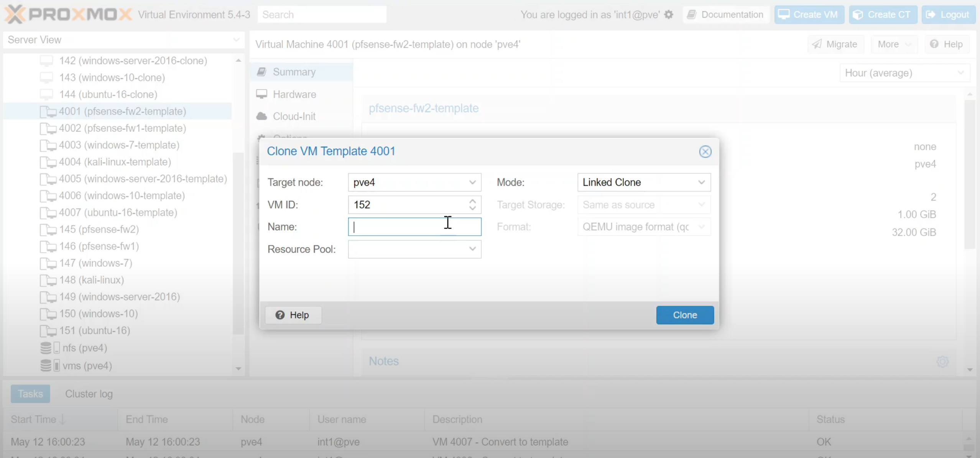980x458 pixels.
Task: Click the Create VM button
Action: [809, 15]
